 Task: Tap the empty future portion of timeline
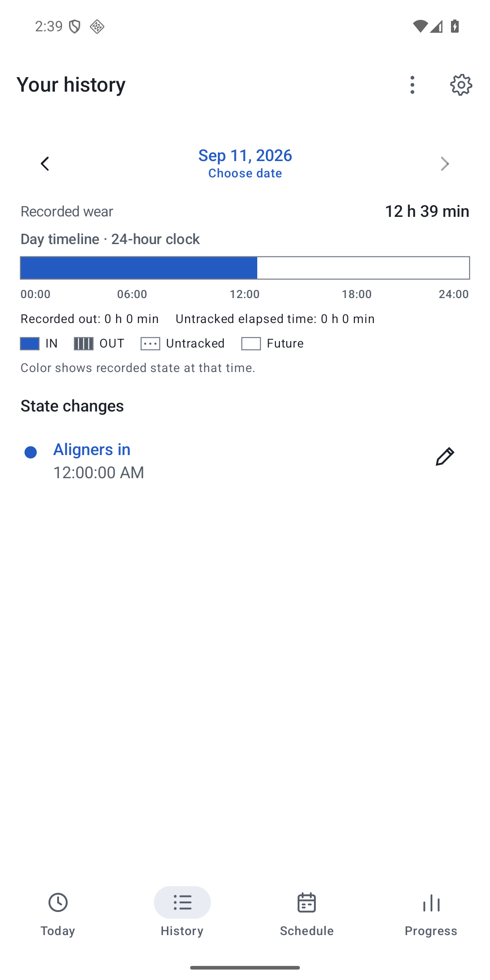coord(363,268)
